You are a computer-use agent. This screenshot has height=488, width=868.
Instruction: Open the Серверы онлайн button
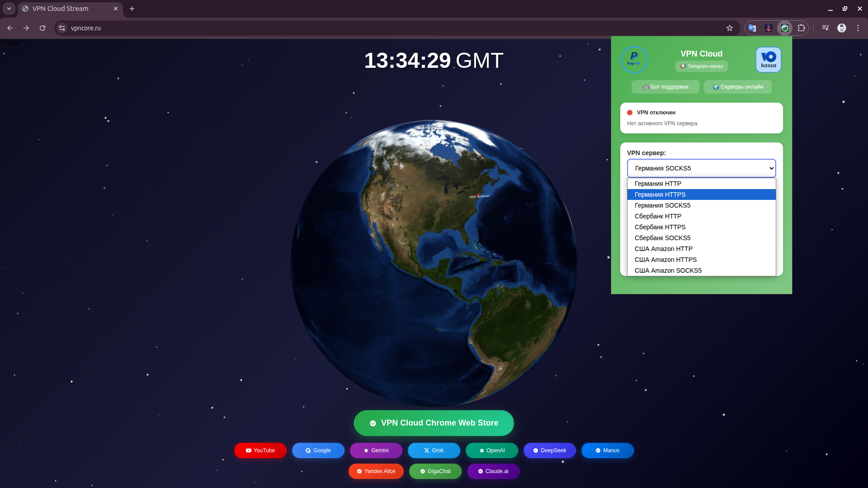tap(738, 87)
